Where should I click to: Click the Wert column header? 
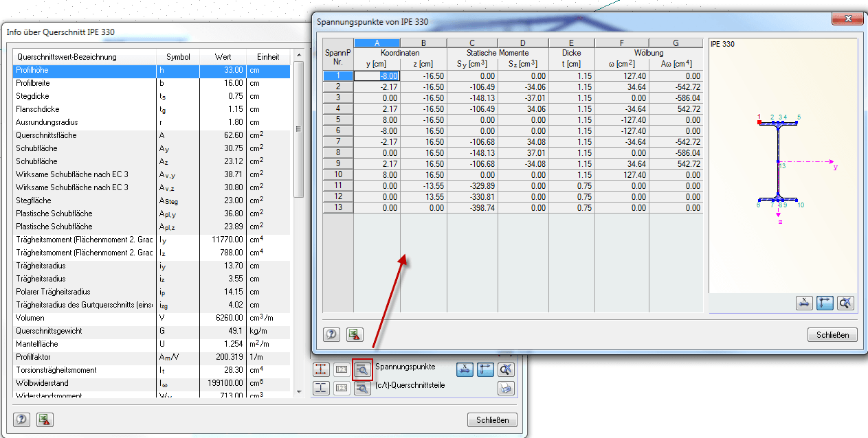[223, 57]
